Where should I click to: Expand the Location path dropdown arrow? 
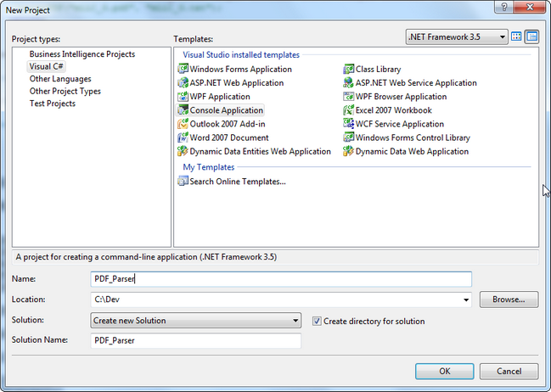(466, 300)
